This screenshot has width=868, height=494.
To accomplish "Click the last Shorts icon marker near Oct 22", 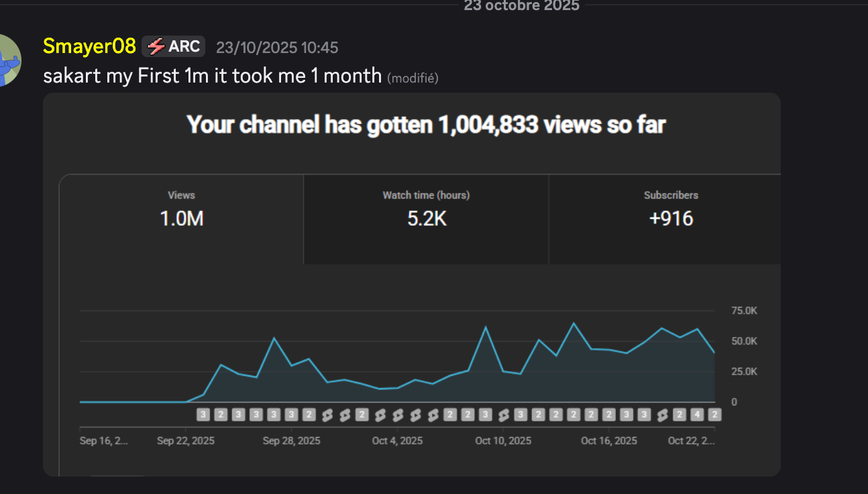I will [x=662, y=415].
